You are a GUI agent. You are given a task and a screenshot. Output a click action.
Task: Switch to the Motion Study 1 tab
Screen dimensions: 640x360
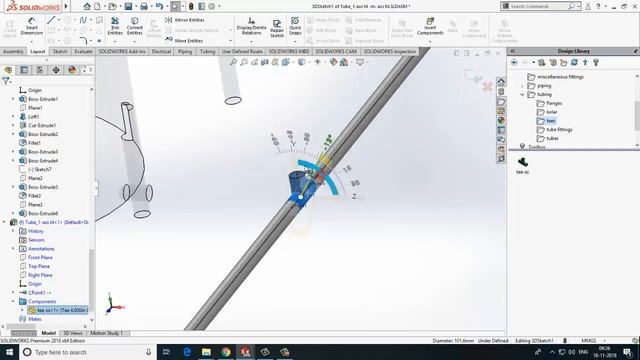(107, 333)
